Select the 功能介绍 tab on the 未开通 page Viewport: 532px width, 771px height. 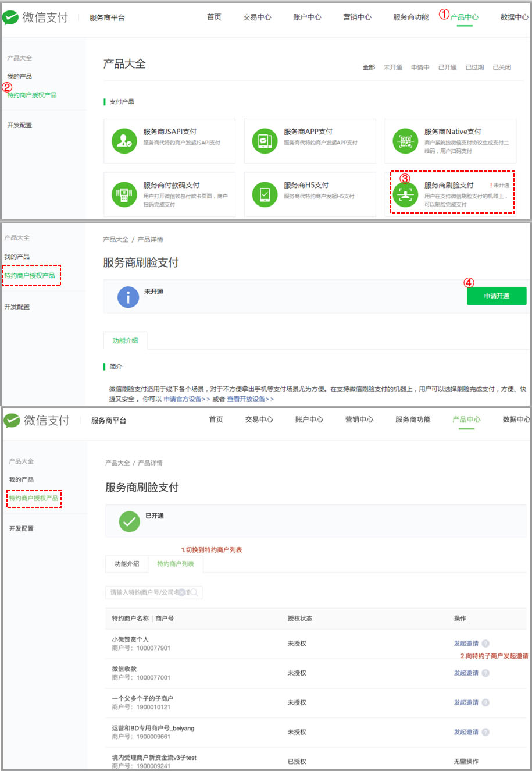[125, 340]
